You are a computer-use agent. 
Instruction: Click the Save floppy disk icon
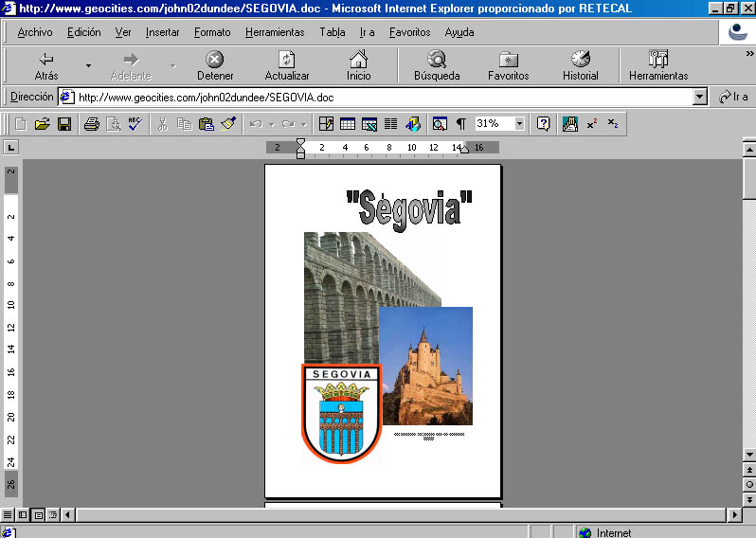(64, 124)
